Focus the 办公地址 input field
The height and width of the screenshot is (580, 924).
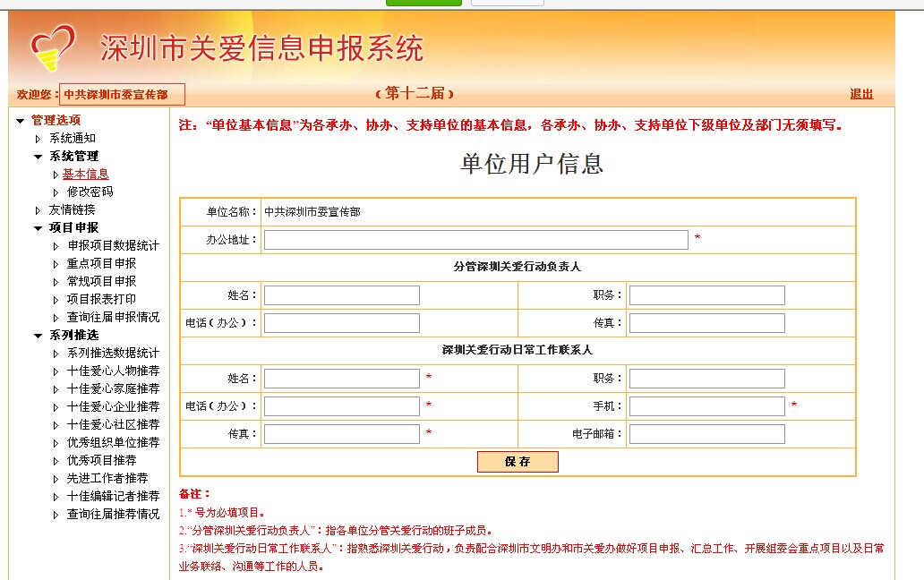476,240
